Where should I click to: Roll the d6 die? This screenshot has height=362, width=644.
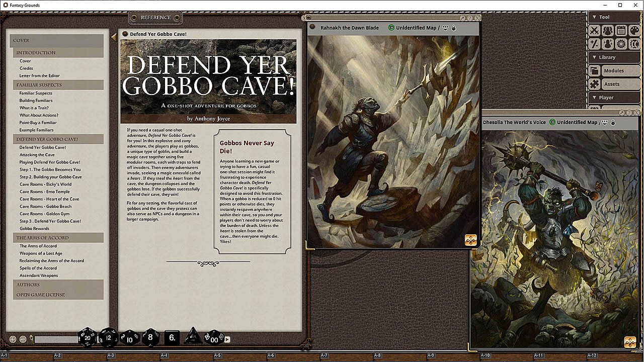point(172,337)
